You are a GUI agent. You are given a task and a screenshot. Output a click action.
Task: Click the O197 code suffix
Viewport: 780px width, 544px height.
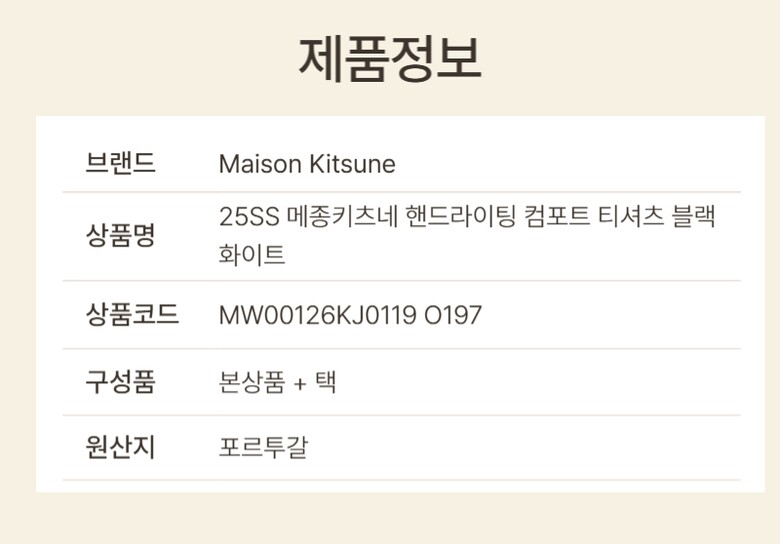[452, 316]
